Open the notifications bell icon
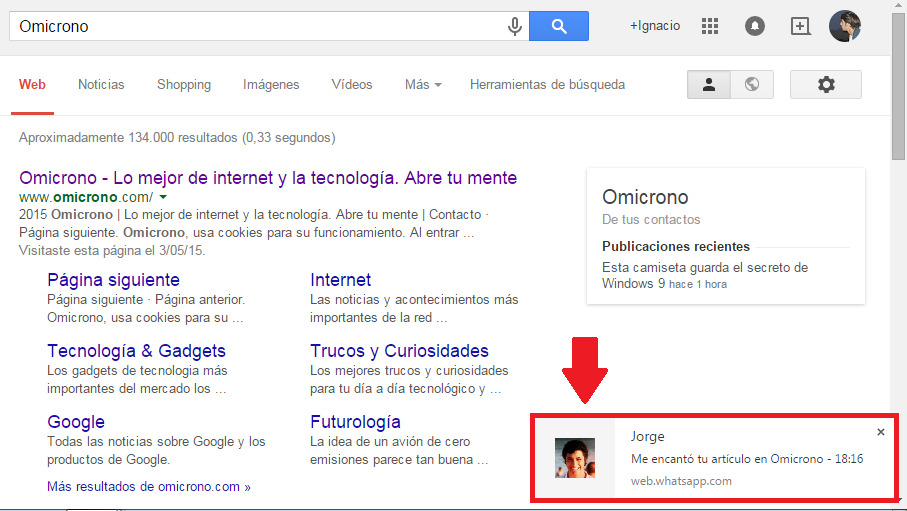The height and width of the screenshot is (511, 907). 755,27
